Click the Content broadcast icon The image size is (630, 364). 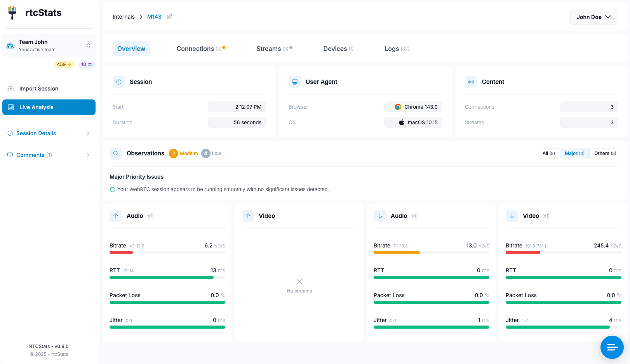[x=471, y=82]
